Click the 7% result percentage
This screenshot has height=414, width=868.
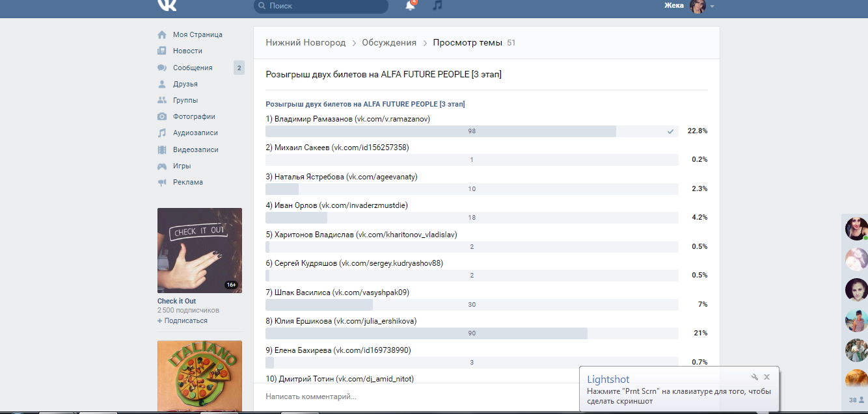(x=703, y=304)
